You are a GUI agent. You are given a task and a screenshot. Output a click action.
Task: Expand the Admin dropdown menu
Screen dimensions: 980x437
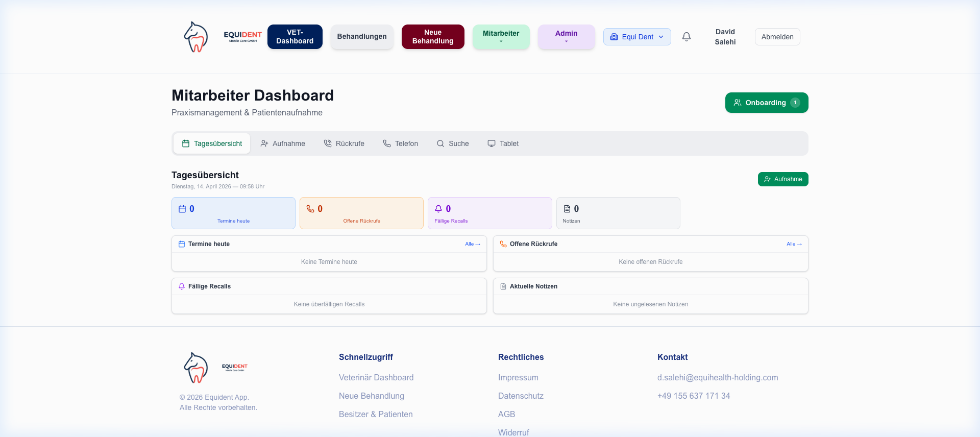tap(566, 37)
